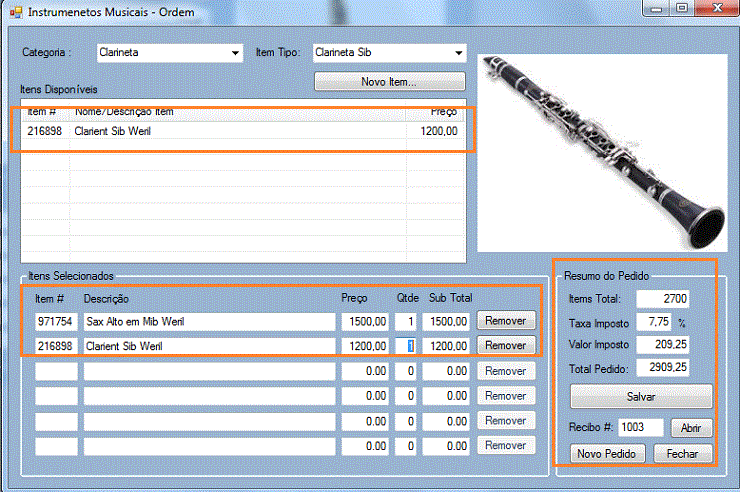Click the Preço column header in Itens Disponíveis
The width and height of the screenshot is (740, 492).
(x=435, y=112)
